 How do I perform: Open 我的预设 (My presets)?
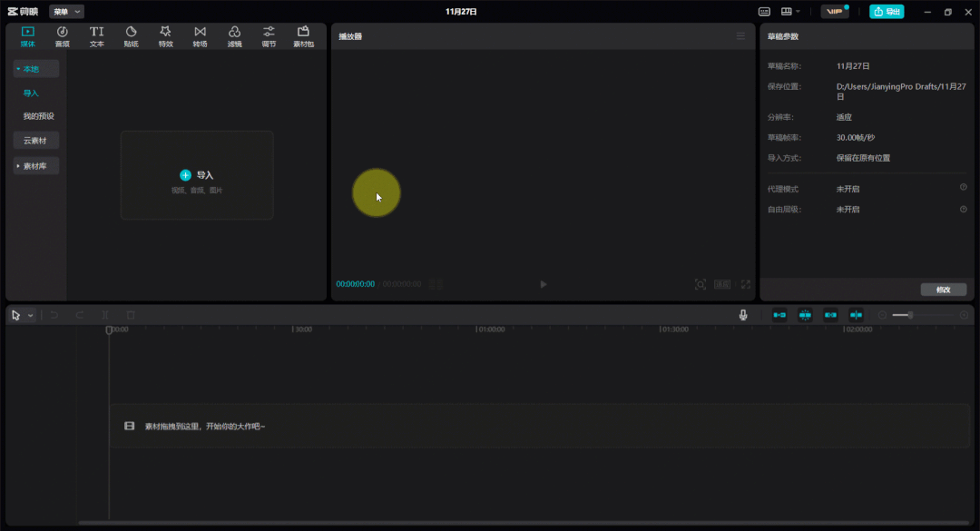pos(38,116)
